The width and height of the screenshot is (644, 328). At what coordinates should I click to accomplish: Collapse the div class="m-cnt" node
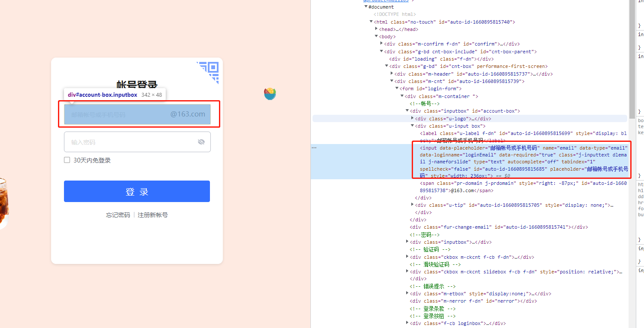(x=392, y=81)
